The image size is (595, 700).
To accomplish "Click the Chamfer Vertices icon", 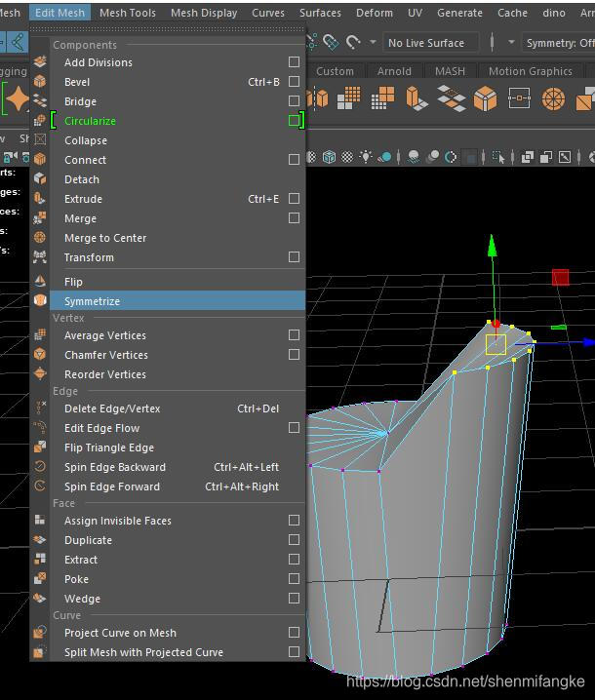I will 40,355.
